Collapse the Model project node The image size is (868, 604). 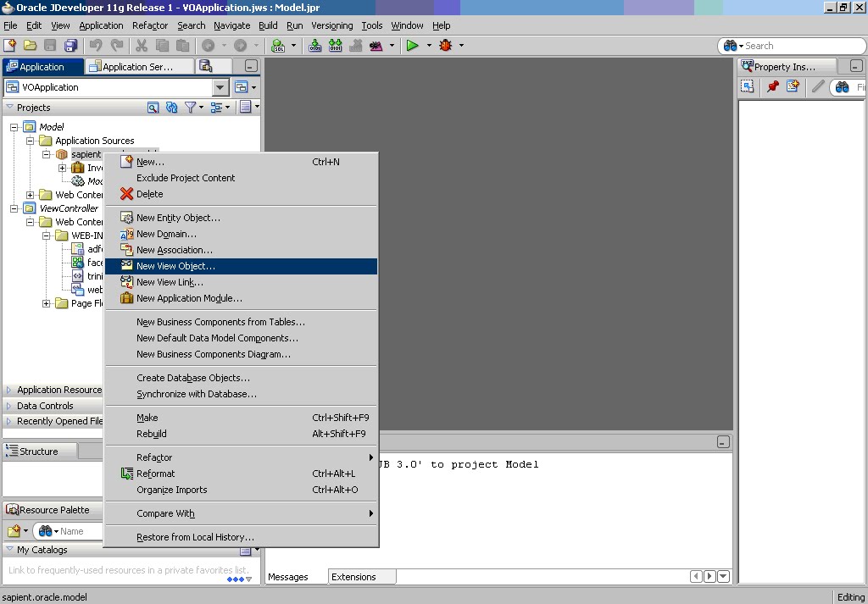pos(14,127)
